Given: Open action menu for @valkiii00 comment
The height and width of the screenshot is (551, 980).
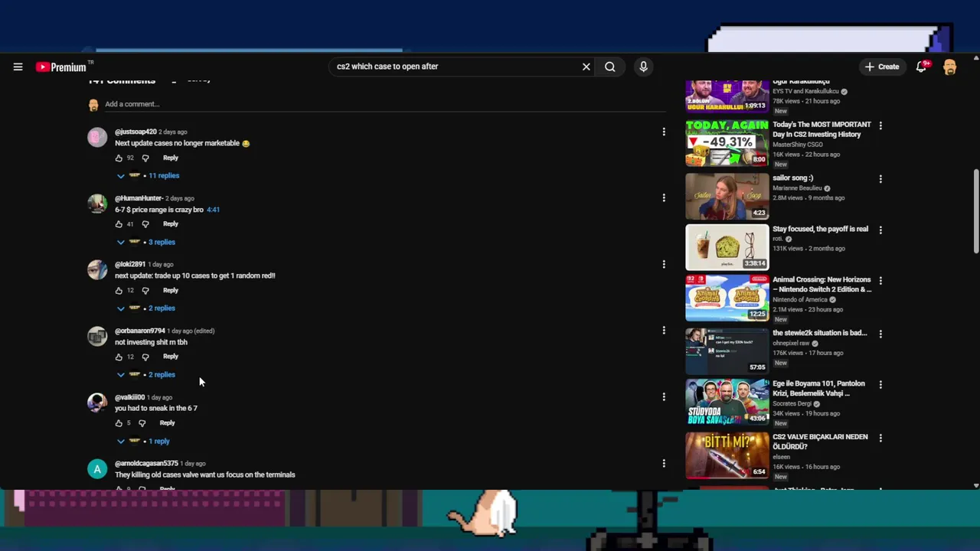Looking at the screenshot, I should pos(664,396).
